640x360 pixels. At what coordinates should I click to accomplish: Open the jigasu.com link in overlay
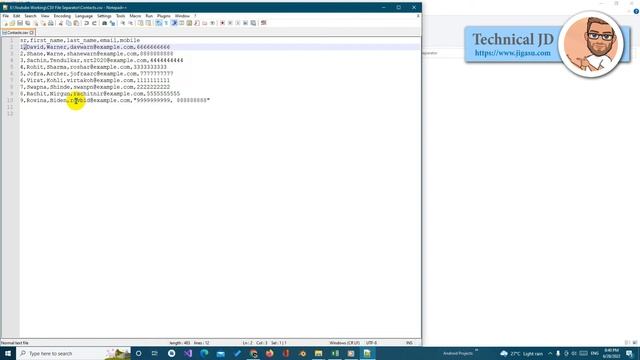coord(513,53)
